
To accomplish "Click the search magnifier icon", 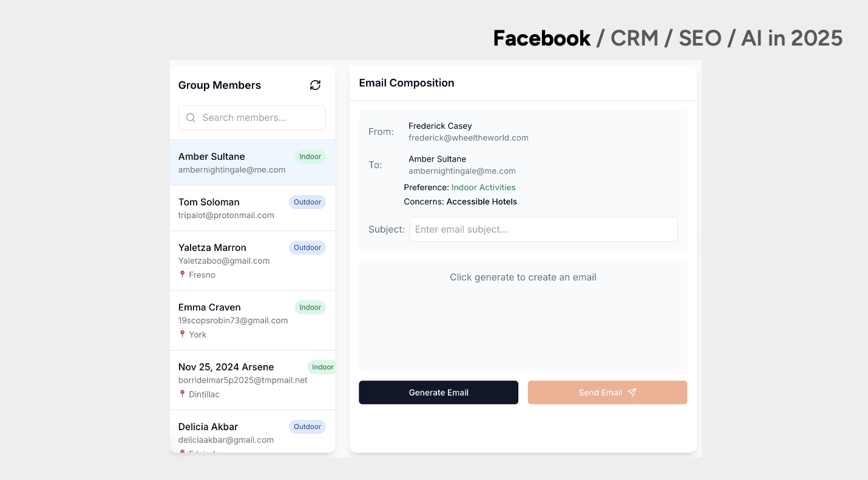I will (x=191, y=118).
